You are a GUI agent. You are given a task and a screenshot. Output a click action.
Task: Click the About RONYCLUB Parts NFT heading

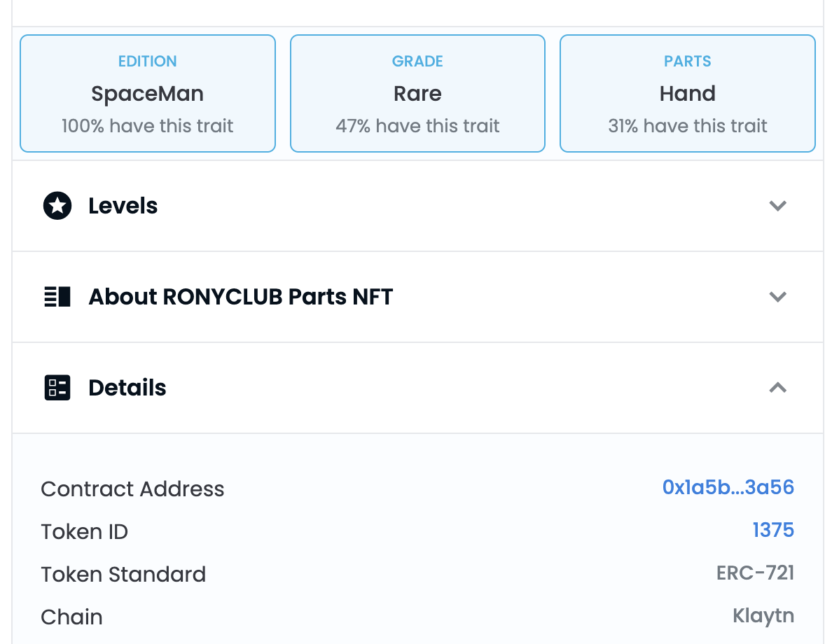(x=240, y=297)
